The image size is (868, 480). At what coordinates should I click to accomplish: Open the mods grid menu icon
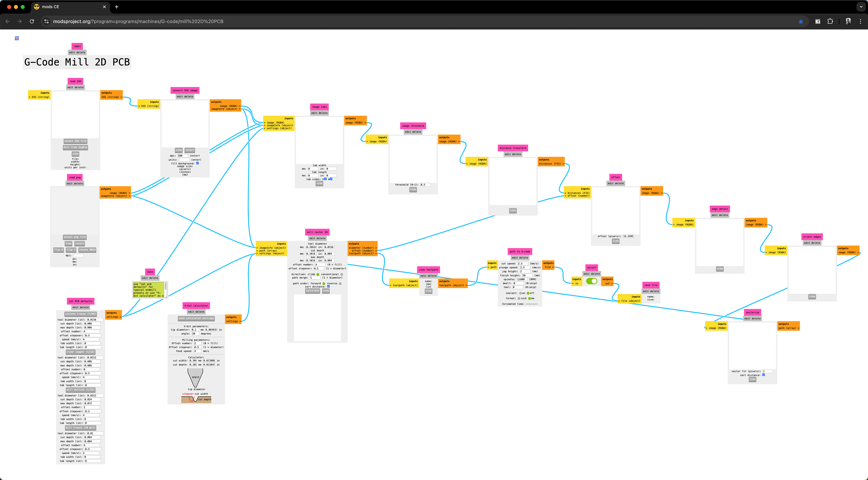[x=17, y=38]
